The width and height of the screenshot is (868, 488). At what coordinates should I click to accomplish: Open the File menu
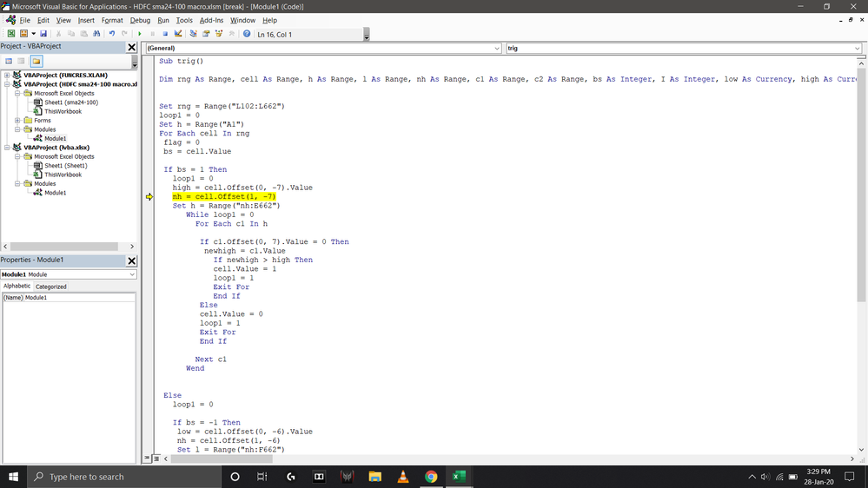[x=25, y=20]
